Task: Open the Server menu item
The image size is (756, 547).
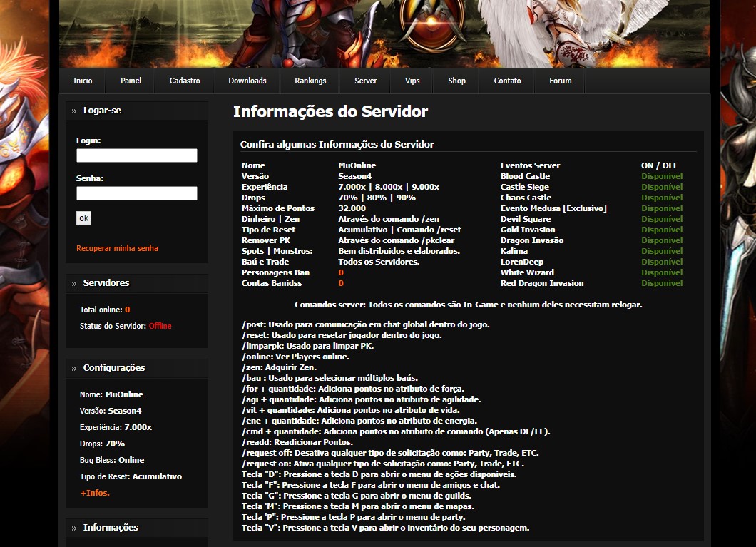Action: 365,81
